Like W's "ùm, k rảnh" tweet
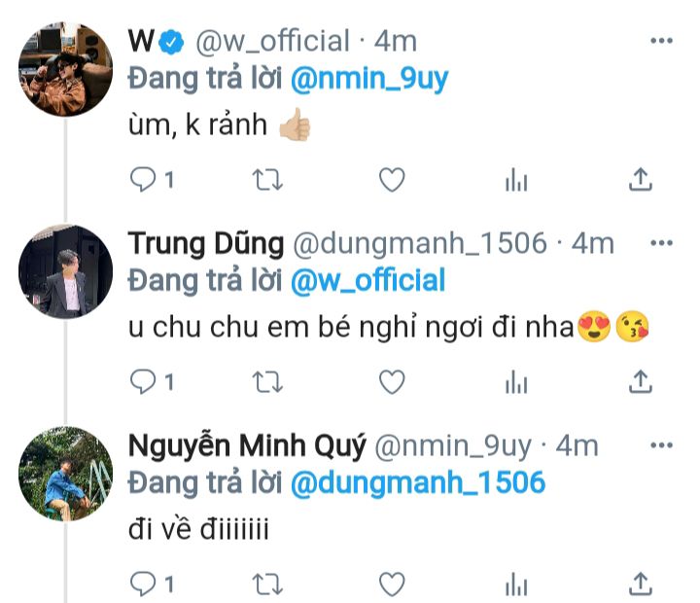The height and width of the screenshot is (603, 700). point(392,179)
